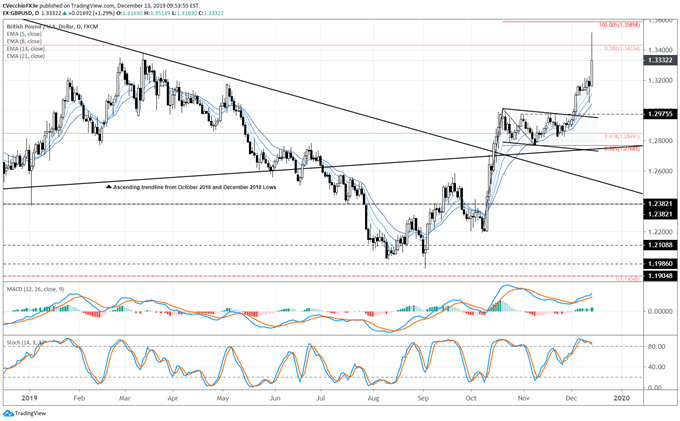Screen dimensions: 680x421
Task: Click the Oct label on the time axis
Action: 471,398
